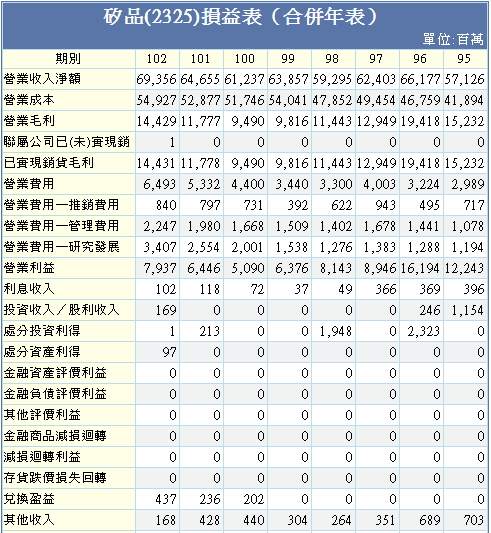Click the 營業費用—管理費用 row label
Image resolution: width=491 pixels, height=533 pixels.
click(62, 226)
